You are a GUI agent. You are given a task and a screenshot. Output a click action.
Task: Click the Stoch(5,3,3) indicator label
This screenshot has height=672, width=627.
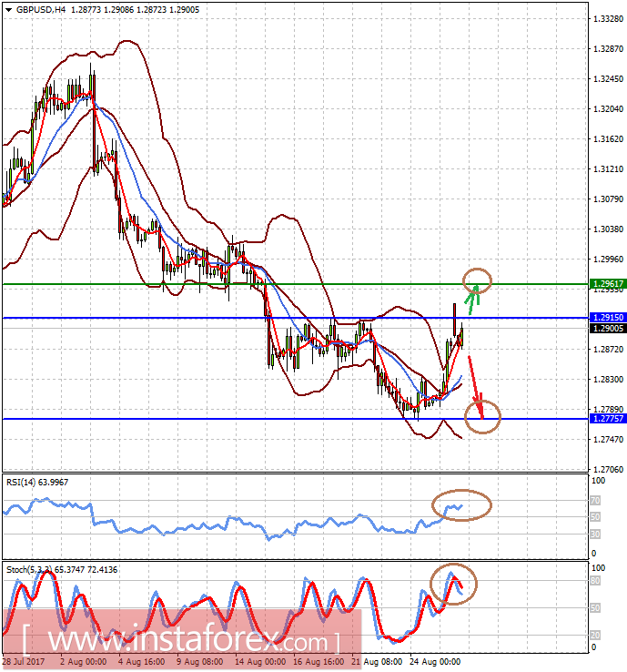64,569
